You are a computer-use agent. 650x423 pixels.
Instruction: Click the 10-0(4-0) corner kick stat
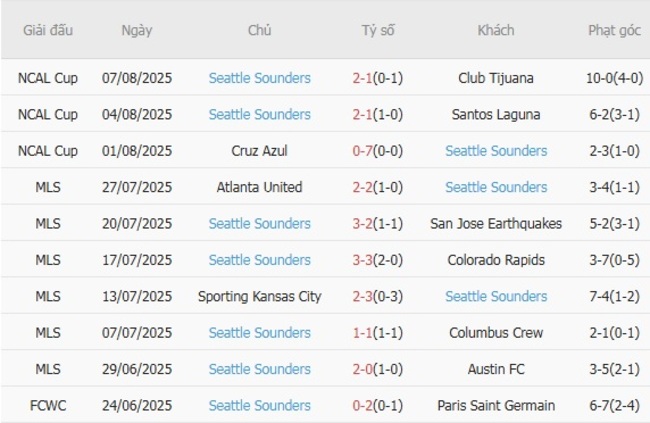point(614,78)
